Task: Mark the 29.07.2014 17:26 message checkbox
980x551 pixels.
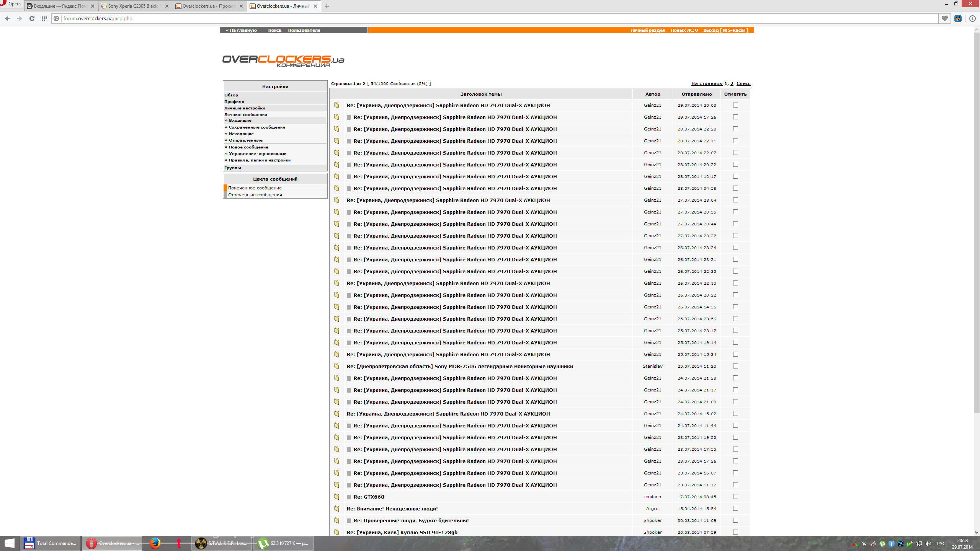Action: pyautogui.click(x=735, y=117)
